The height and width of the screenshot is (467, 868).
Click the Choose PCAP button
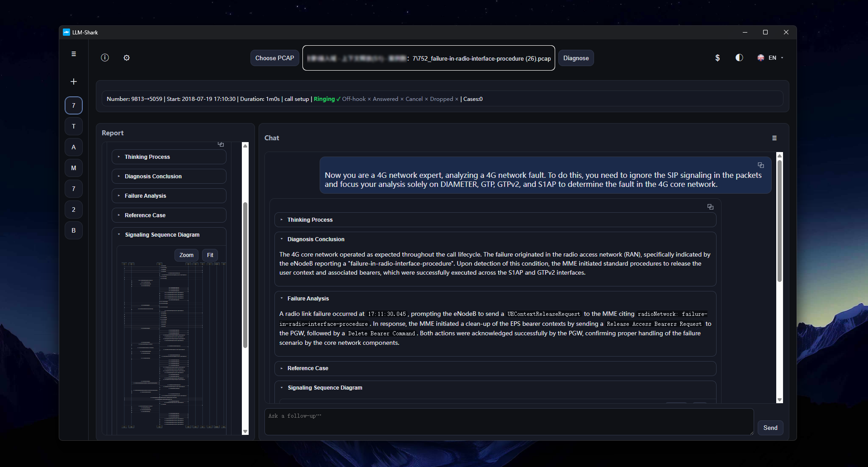pyautogui.click(x=274, y=58)
